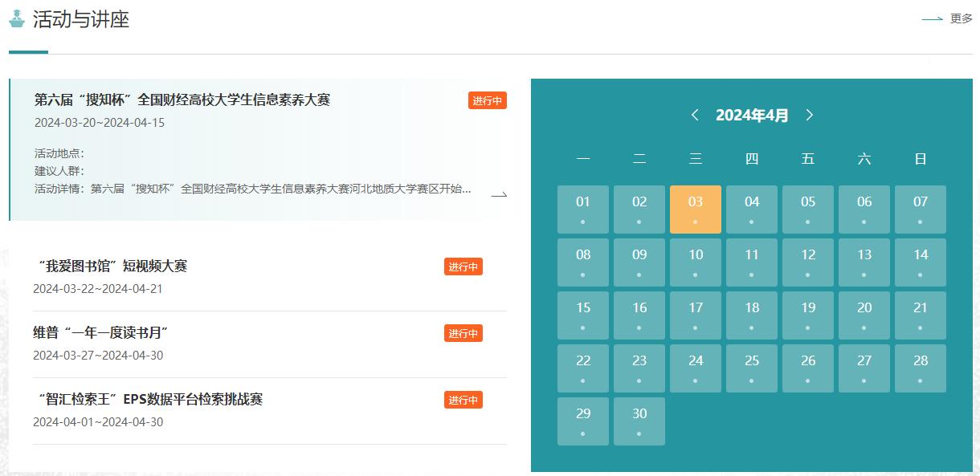Click 进行中 badge for EPS检索挑战赛
This screenshot has height=476, width=980.
(463, 400)
